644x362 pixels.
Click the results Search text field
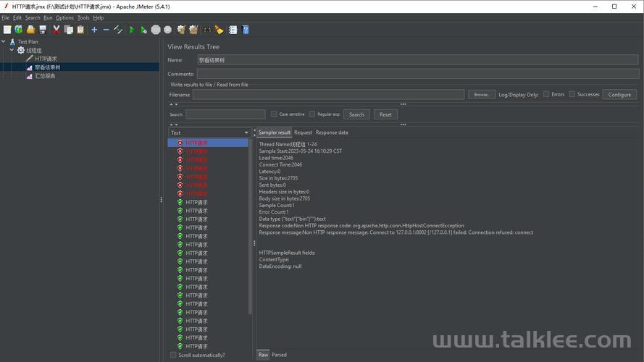(x=225, y=114)
